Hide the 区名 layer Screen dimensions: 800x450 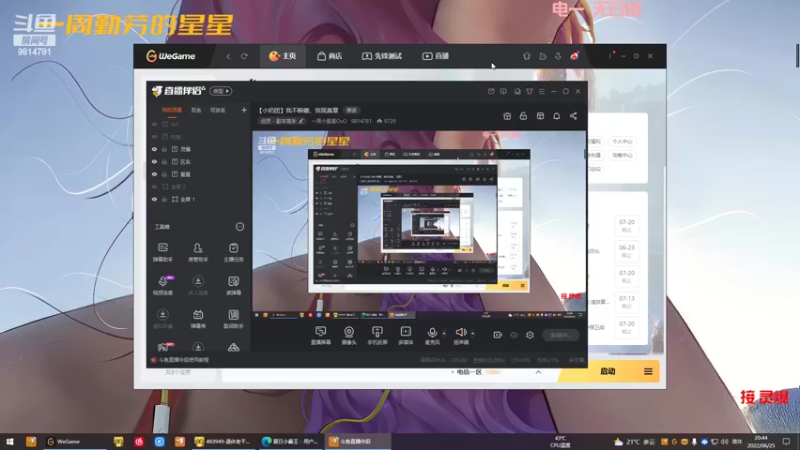tap(154, 162)
